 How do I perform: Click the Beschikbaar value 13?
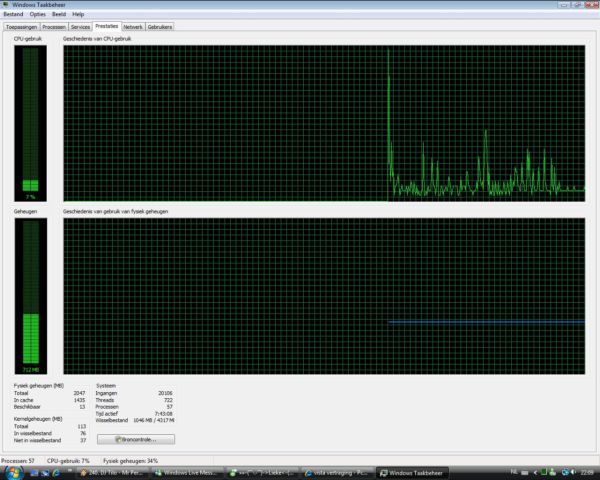pos(82,407)
